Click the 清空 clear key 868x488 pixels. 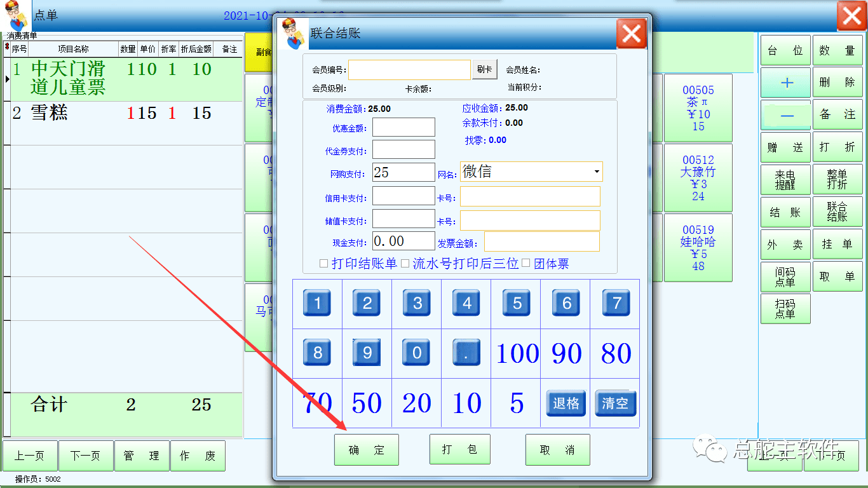[615, 403]
